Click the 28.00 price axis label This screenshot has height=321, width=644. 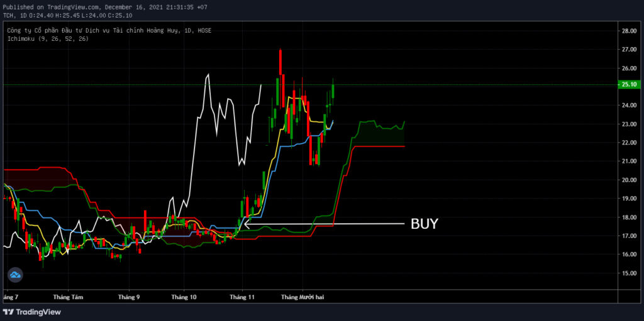(629, 31)
